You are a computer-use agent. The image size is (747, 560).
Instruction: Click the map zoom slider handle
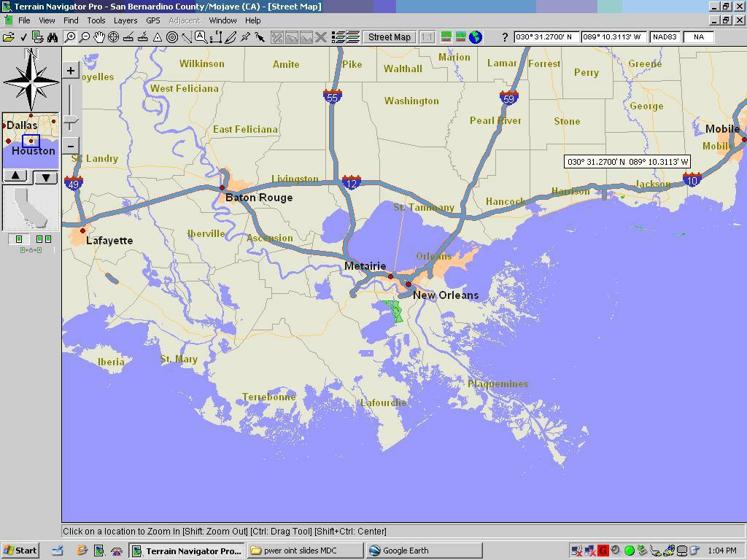tap(71, 122)
